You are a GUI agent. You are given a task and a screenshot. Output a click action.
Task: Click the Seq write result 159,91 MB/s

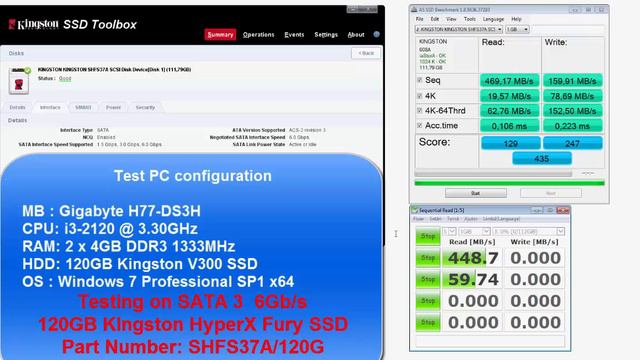point(572,81)
